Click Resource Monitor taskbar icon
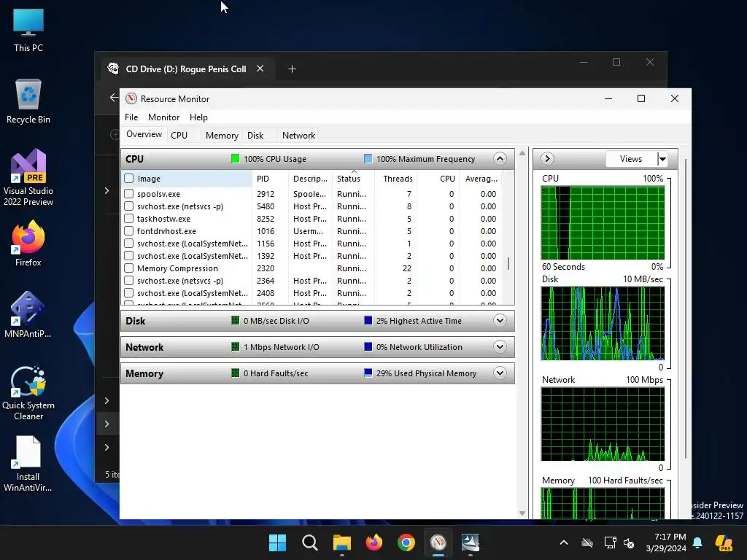This screenshot has width=747, height=560. (x=438, y=542)
